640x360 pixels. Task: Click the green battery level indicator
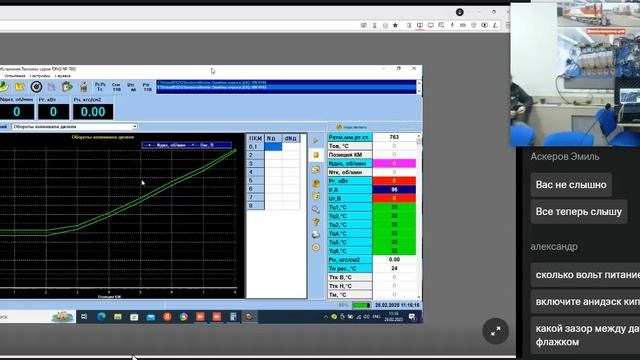[x=361, y=305]
